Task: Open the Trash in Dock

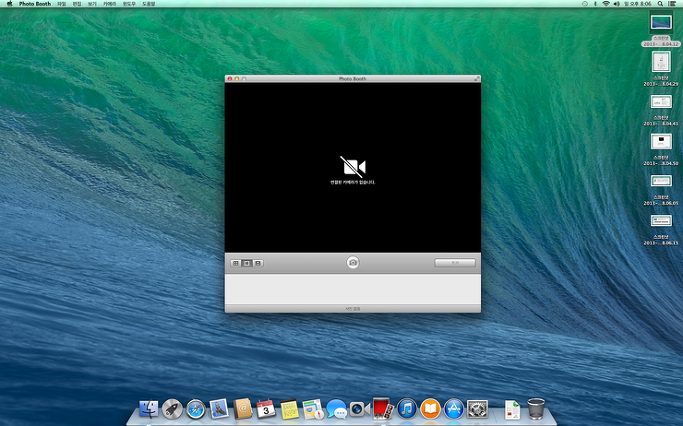Action: click(x=536, y=409)
